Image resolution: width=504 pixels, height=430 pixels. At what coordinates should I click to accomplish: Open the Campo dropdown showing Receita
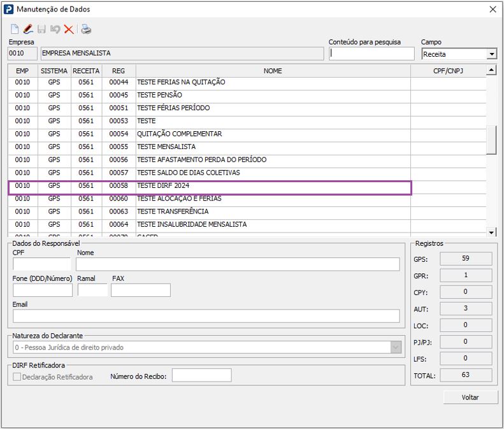pos(491,54)
